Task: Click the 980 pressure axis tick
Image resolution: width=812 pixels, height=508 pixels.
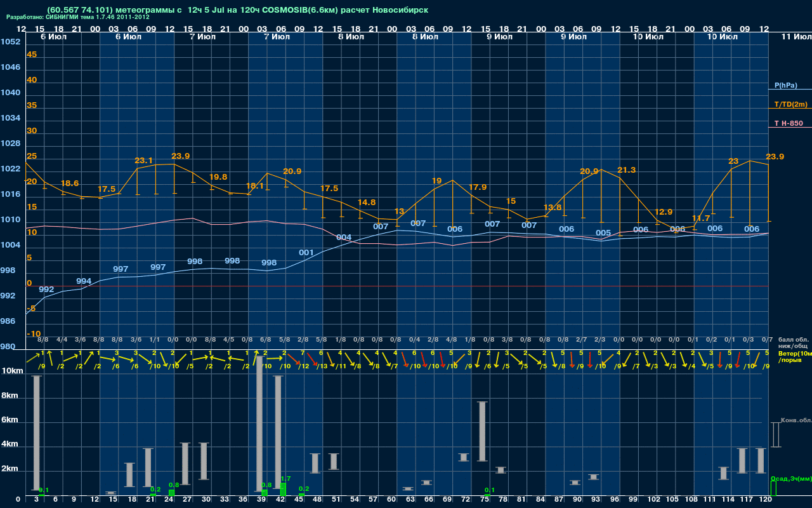Action: point(8,347)
